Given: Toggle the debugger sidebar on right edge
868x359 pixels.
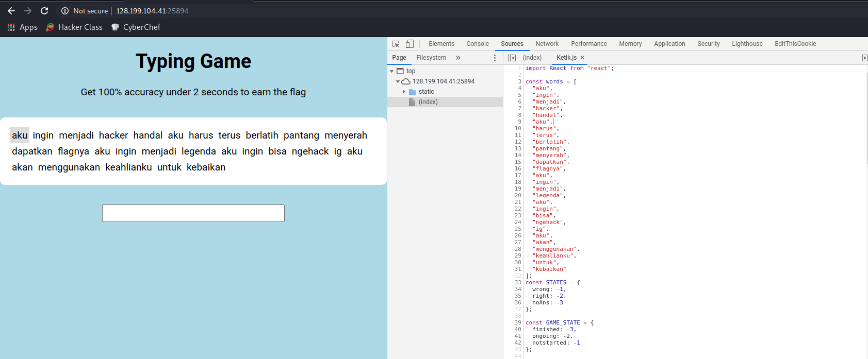Looking at the screenshot, I should (864, 58).
